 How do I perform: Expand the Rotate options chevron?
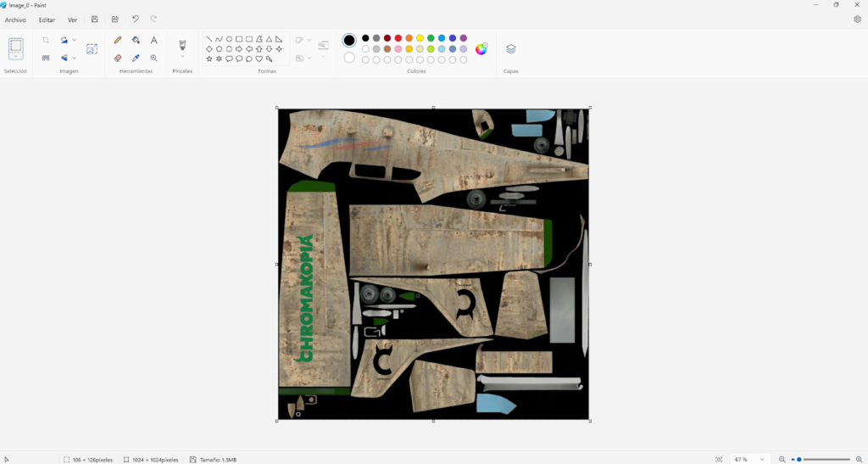point(75,40)
